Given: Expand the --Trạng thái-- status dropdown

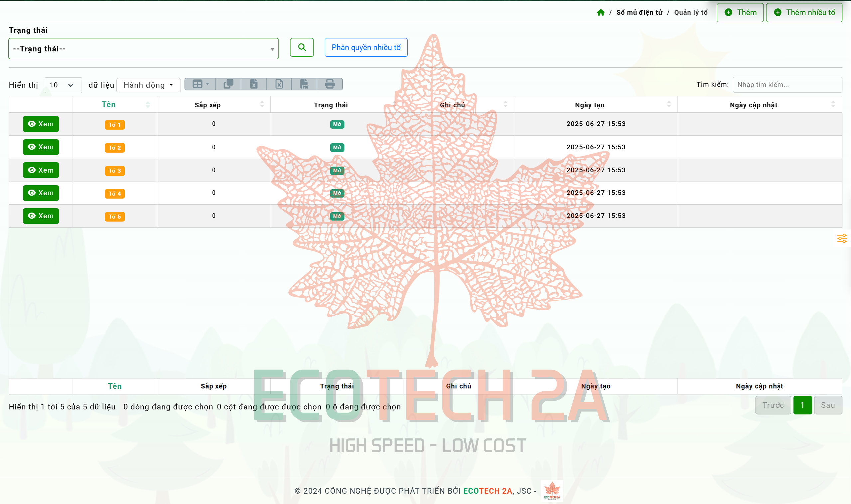Looking at the screenshot, I should click(x=143, y=49).
